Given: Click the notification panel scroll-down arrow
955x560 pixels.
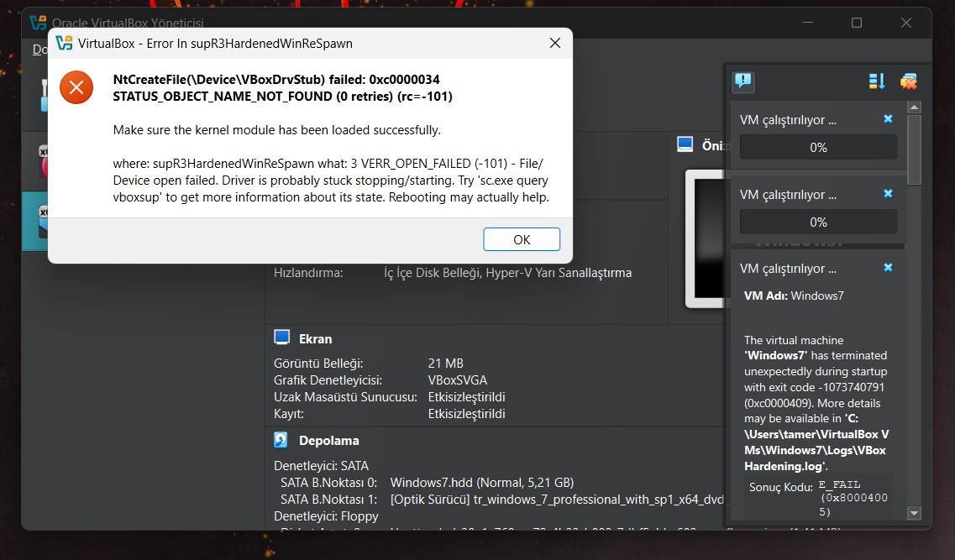Looking at the screenshot, I should (x=914, y=513).
